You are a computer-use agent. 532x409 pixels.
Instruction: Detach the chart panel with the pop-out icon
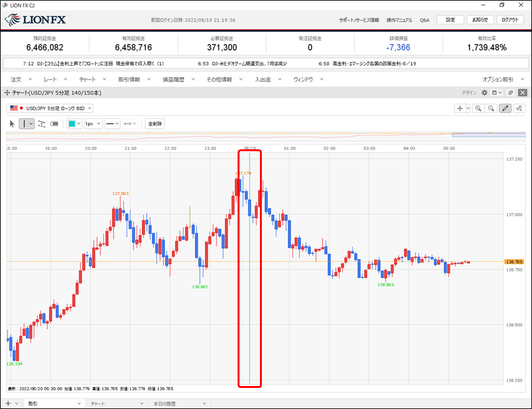click(x=510, y=93)
